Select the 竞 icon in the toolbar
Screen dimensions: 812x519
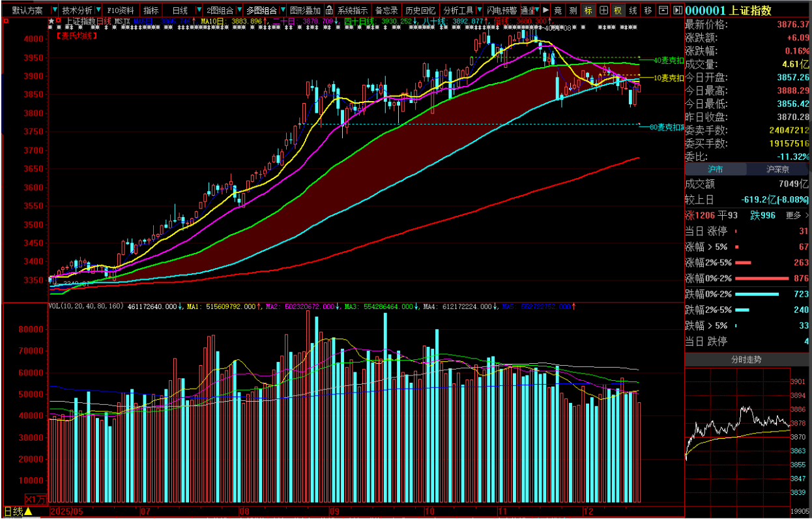(558, 10)
